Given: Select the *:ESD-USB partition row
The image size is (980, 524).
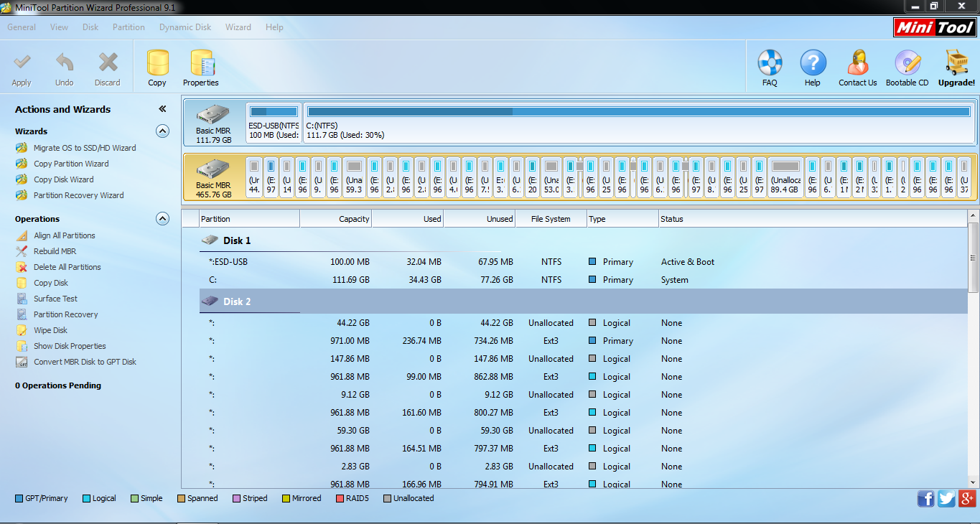Looking at the screenshot, I should (x=583, y=262).
